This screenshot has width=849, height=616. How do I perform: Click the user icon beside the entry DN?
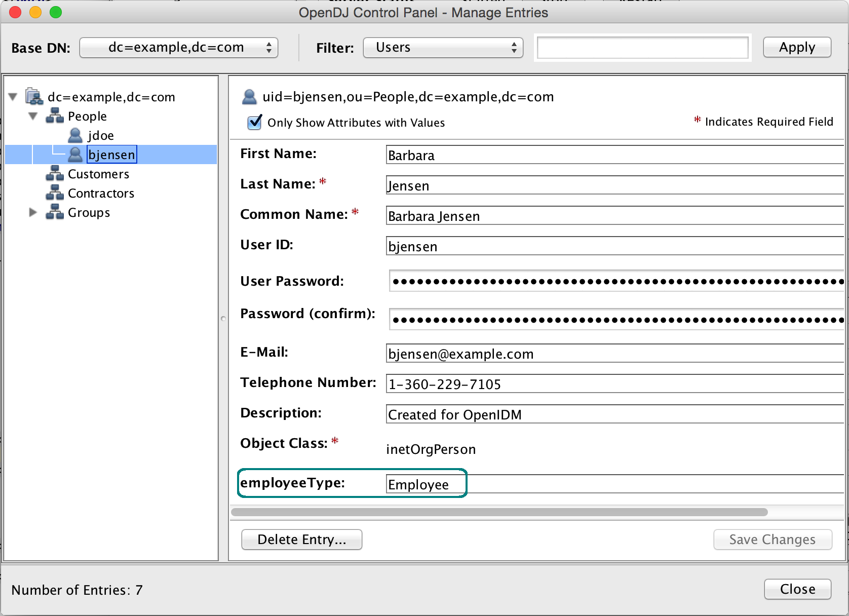pos(249,96)
